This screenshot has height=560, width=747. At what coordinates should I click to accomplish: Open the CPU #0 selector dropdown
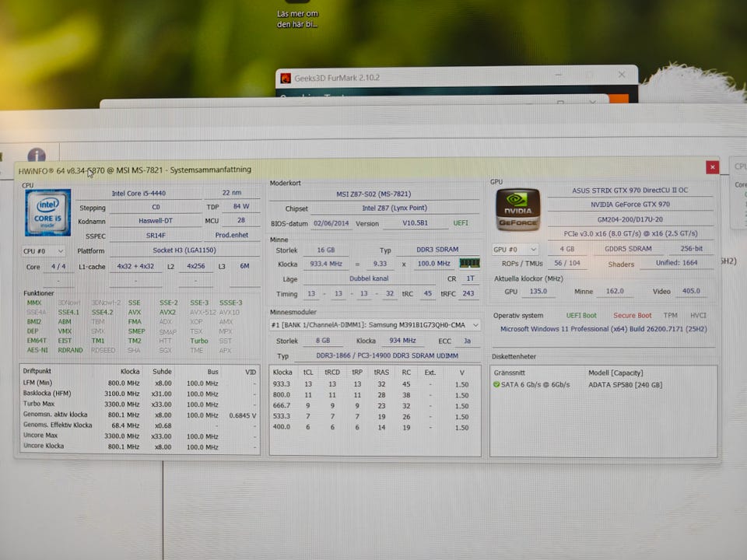click(44, 251)
